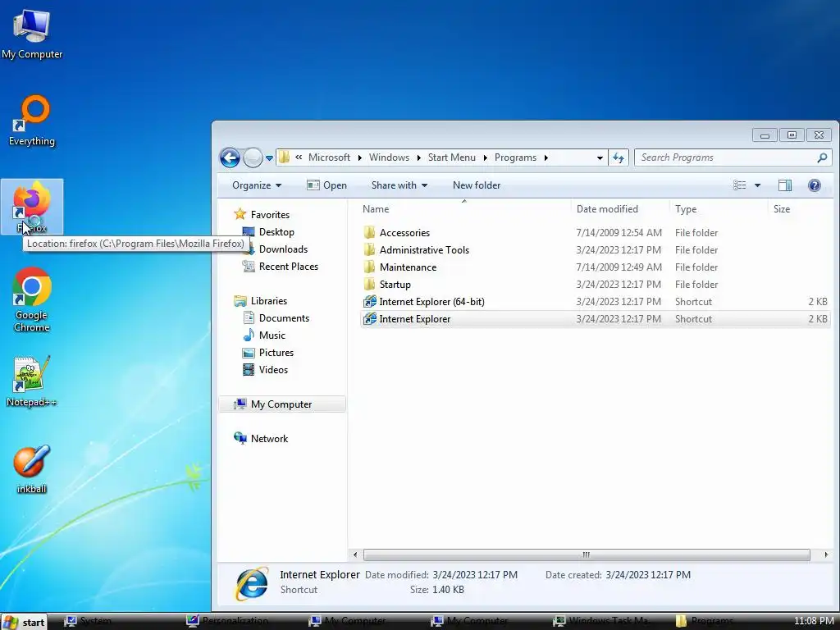Open address bar history dropdown

(600, 157)
